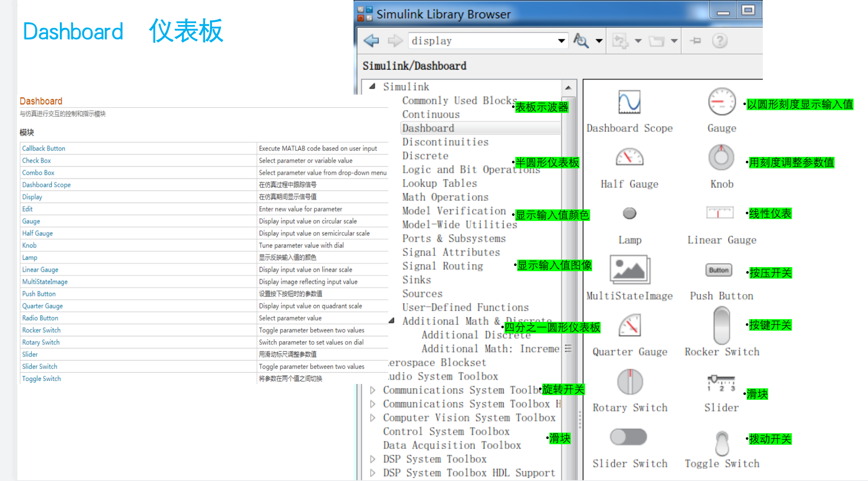Select the Quarter Gauge block icon

point(630,325)
